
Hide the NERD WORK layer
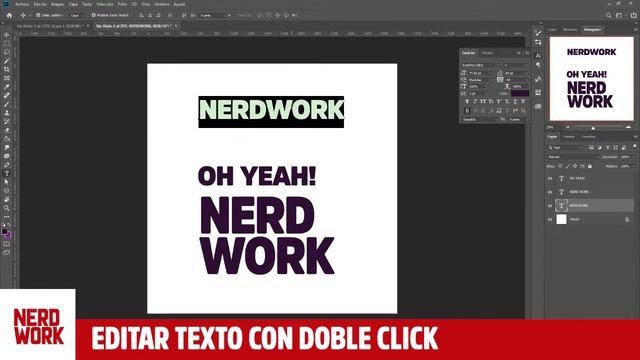coord(550,192)
